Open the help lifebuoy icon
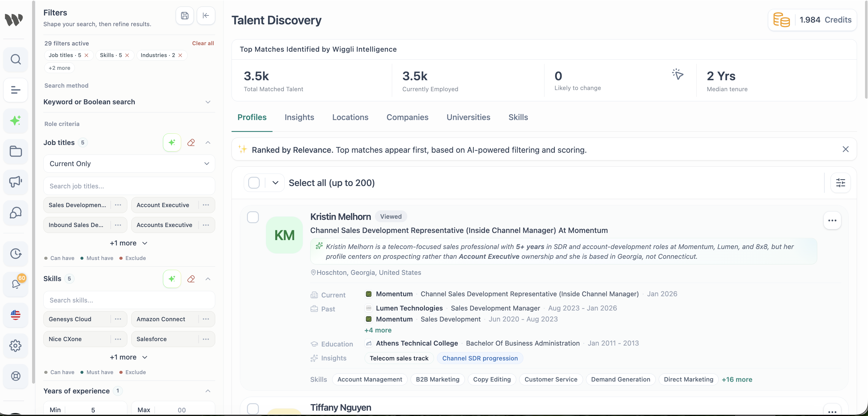This screenshot has height=416, width=868. point(15,376)
